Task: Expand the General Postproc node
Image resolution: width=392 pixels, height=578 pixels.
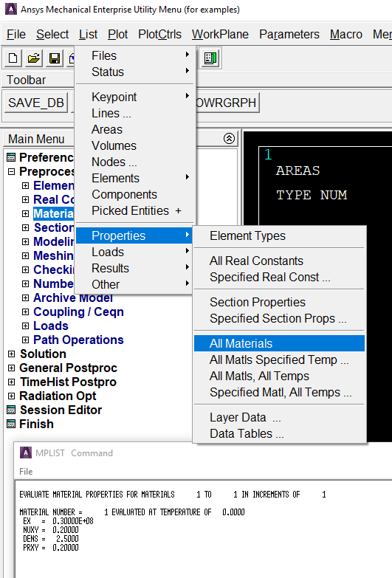Action: point(11,368)
